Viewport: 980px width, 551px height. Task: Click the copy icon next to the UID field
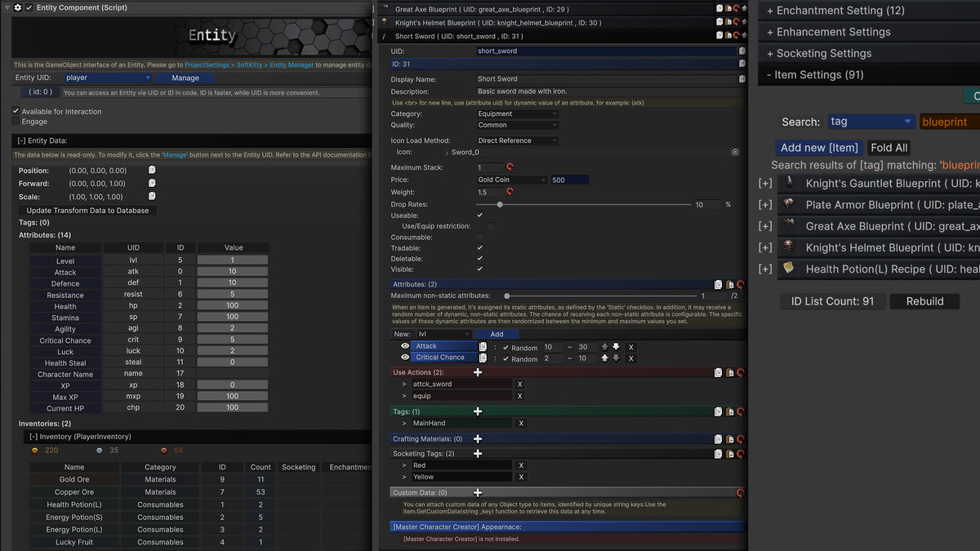point(741,51)
